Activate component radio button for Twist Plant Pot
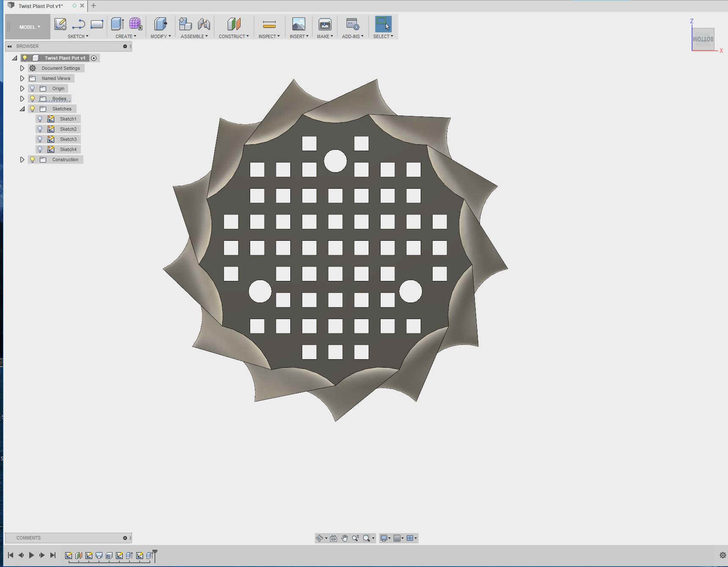The image size is (728, 567). (94, 58)
